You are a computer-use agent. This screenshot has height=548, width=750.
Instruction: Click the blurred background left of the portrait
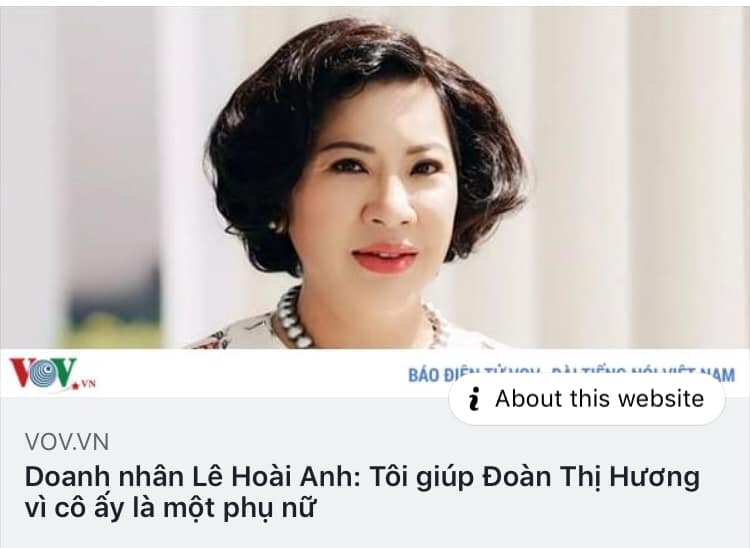click(96, 177)
